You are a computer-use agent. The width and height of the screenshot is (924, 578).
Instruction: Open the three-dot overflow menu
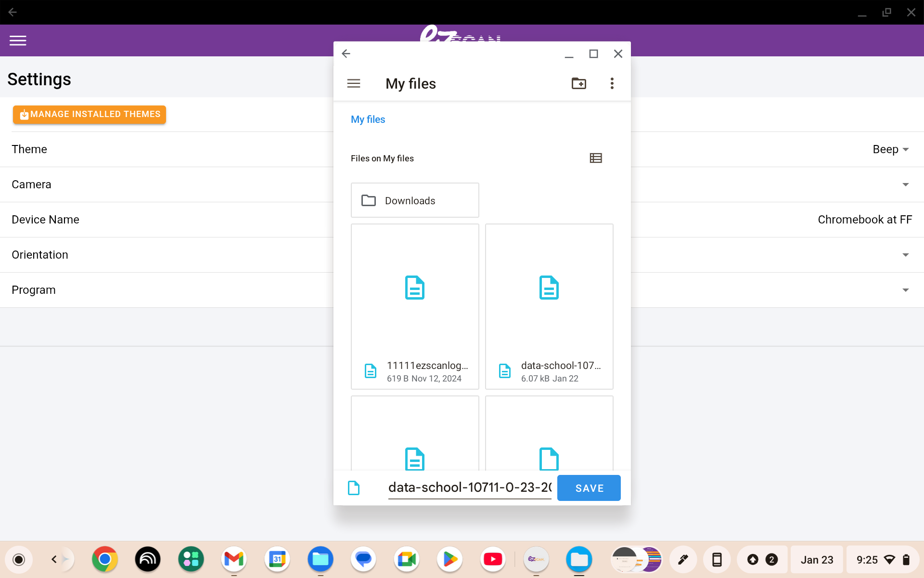coord(612,83)
